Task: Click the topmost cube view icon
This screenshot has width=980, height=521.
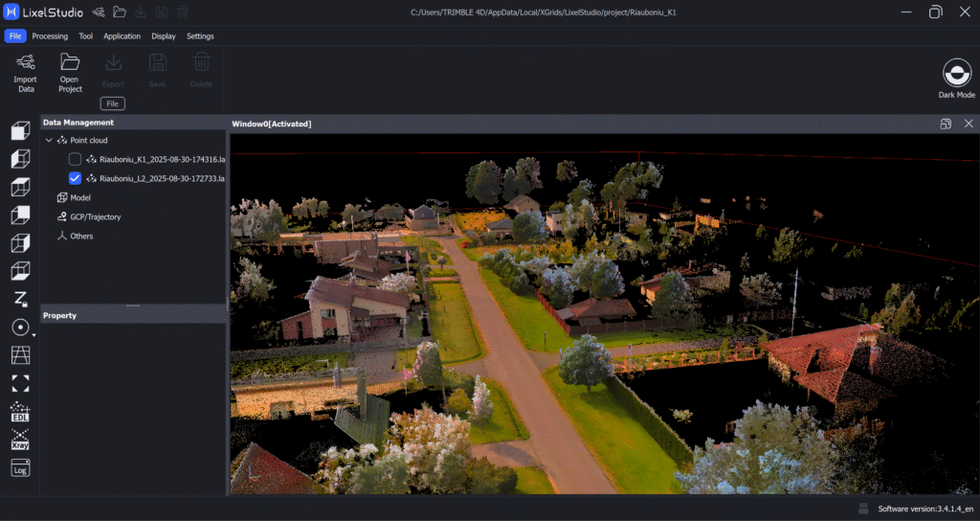Action: click(20, 131)
